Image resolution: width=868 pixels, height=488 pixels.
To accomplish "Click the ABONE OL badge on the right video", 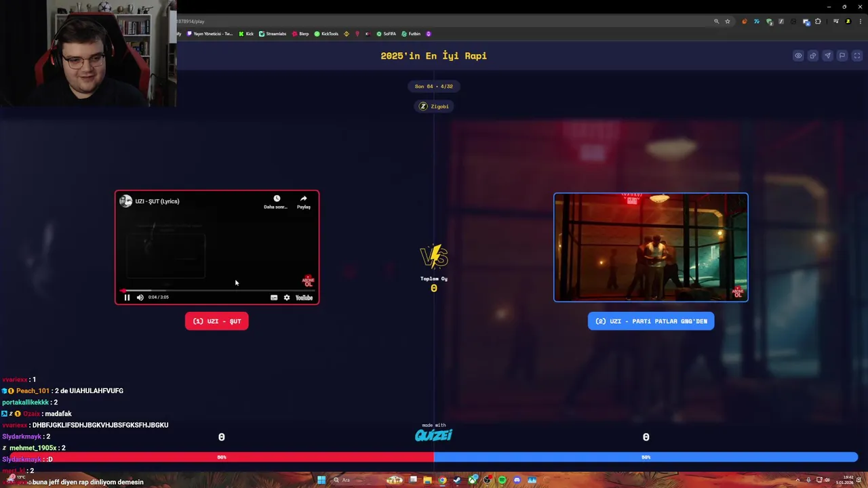I will pos(738,293).
